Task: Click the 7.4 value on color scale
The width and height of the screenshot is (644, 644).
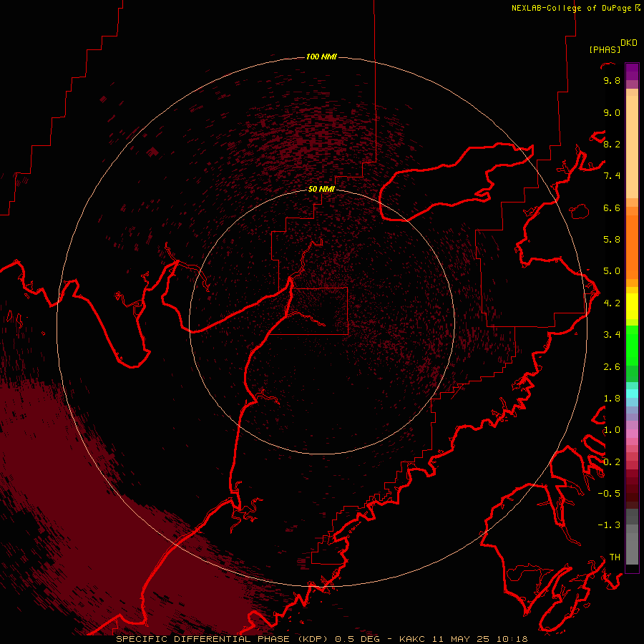Action: [x=612, y=176]
